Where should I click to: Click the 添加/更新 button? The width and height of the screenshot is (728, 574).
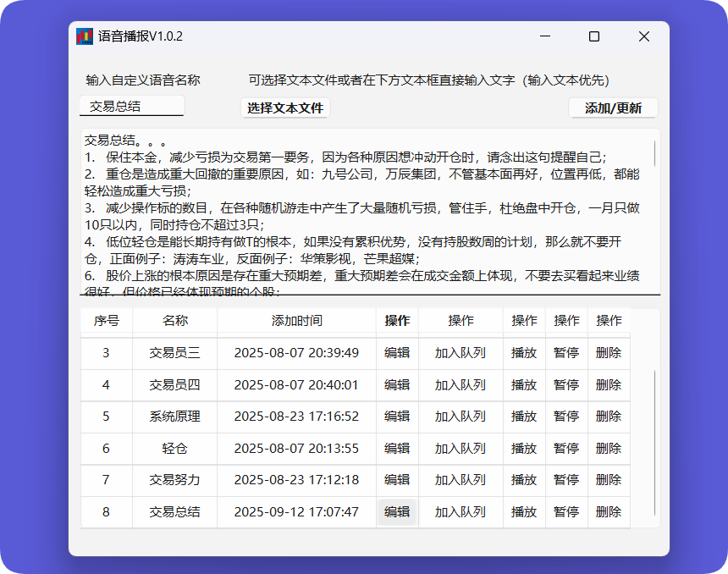pyautogui.click(x=613, y=108)
